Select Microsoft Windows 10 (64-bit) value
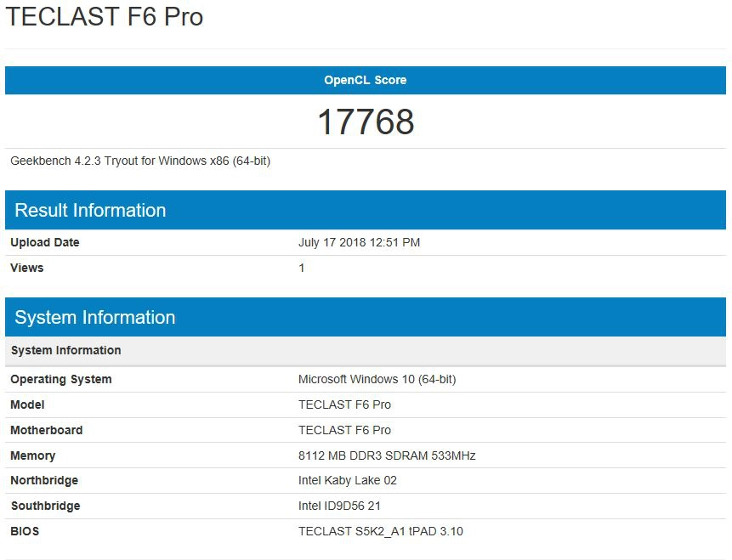Viewport: 732px width, 560px height. (377, 379)
